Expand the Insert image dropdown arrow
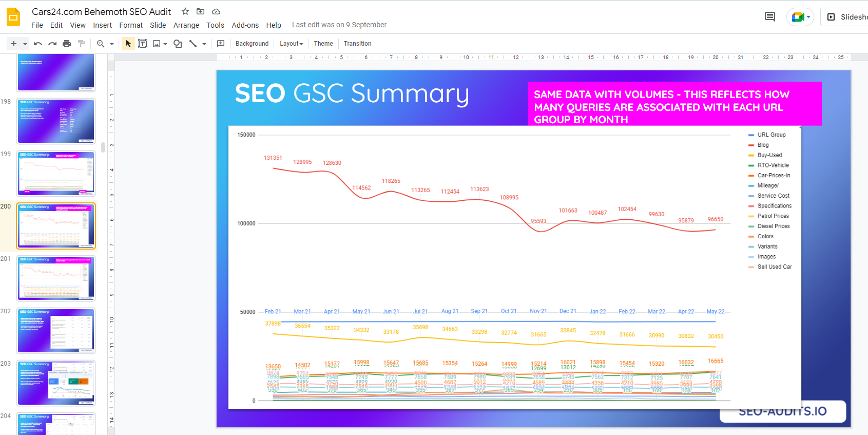 165,44
